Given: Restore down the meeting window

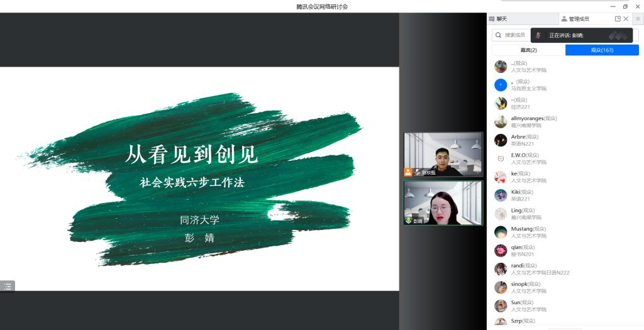Looking at the screenshot, I should click(x=625, y=6).
